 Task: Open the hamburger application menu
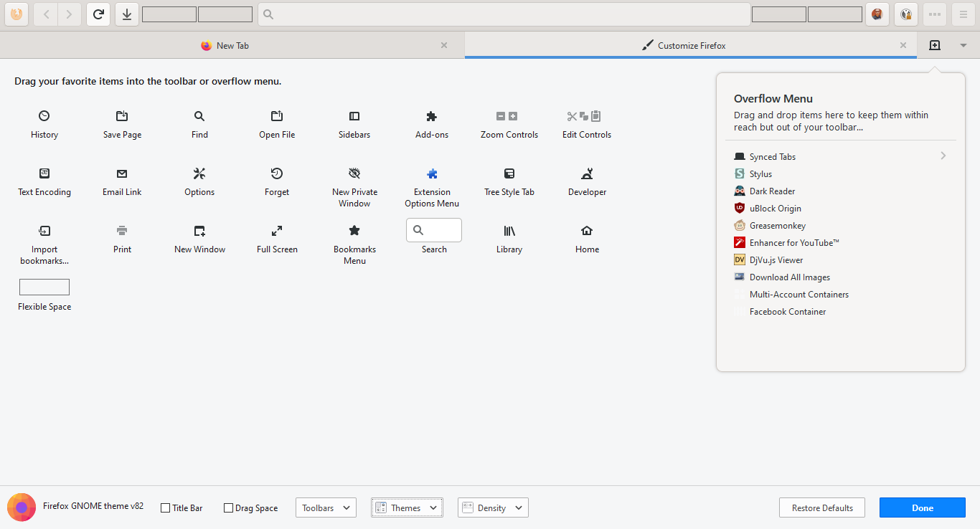coord(963,14)
